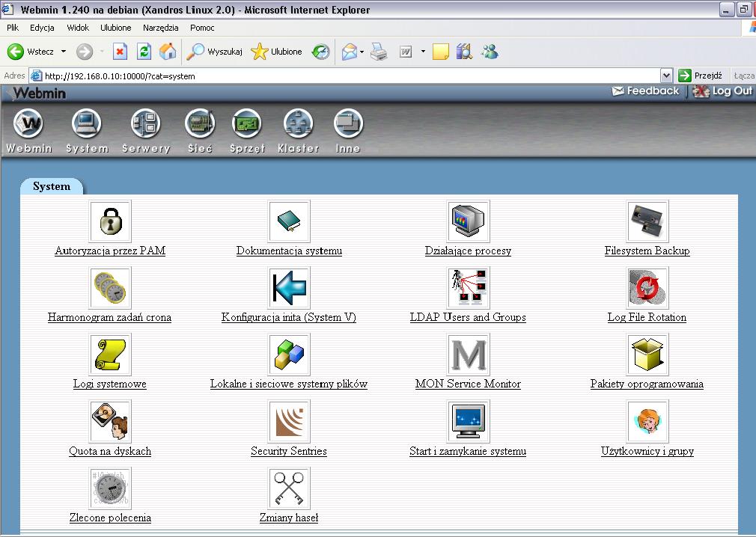The height and width of the screenshot is (537, 756).
Task: Open the Pomoc menu
Action: (202, 28)
